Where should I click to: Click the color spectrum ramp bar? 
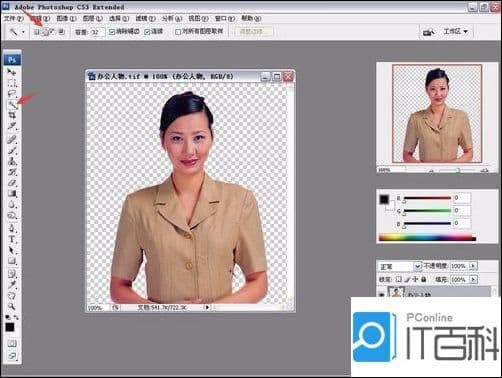(427, 238)
